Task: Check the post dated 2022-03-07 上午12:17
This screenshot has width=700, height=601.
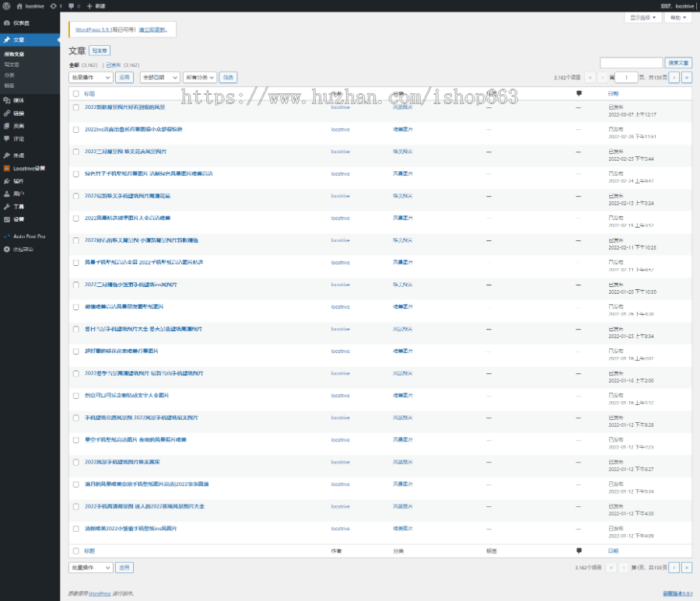Action: [x=76, y=107]
